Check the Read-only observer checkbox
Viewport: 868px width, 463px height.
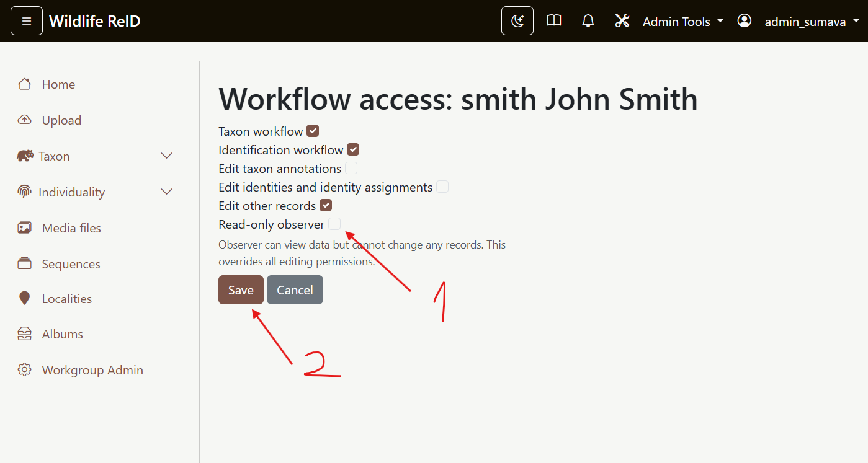pyautogui.click(x=334, y=224)
